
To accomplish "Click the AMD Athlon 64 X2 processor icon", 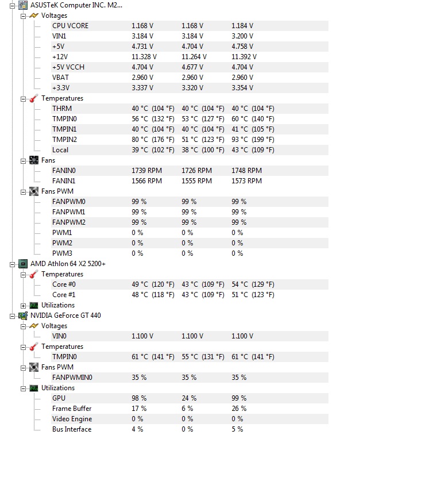I will click(x=23, y=264).
